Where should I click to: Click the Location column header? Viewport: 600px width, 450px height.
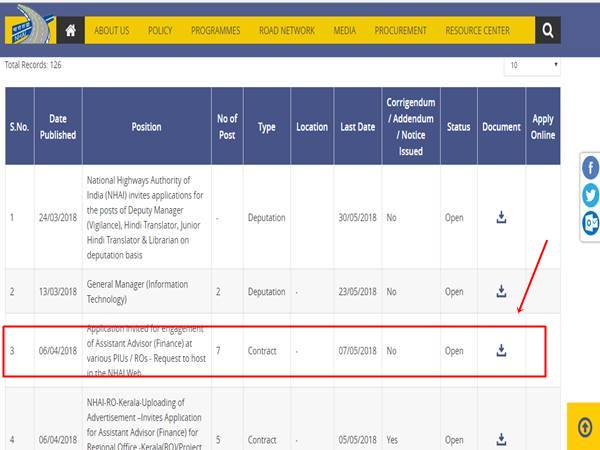tap(312, 127)
